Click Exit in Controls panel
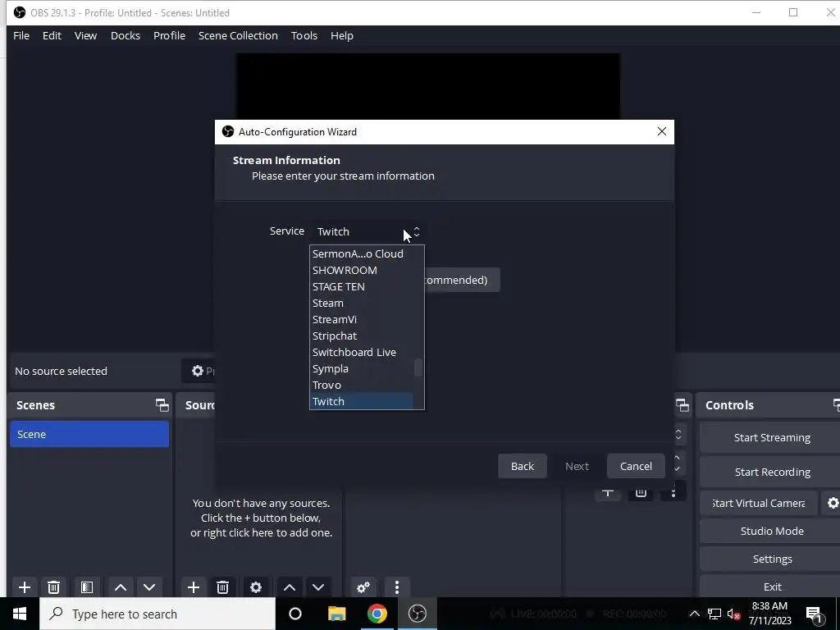This screenshot has height=630, width=840. coord(772,587)
